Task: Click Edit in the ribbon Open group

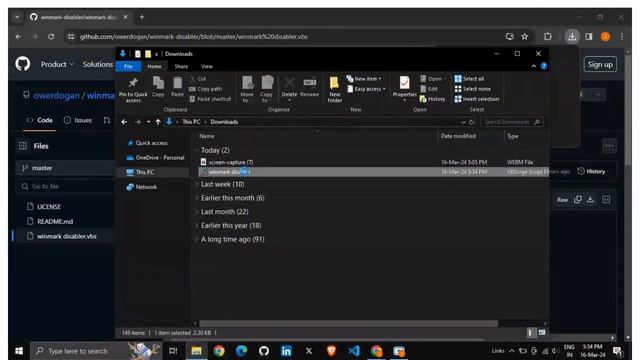Action: 429,89
